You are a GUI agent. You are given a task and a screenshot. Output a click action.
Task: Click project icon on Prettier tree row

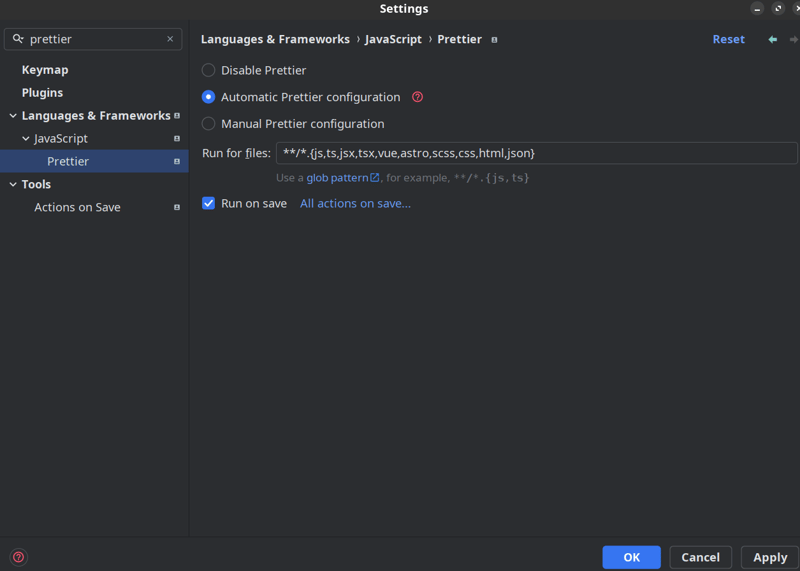[x=177, y=162]
